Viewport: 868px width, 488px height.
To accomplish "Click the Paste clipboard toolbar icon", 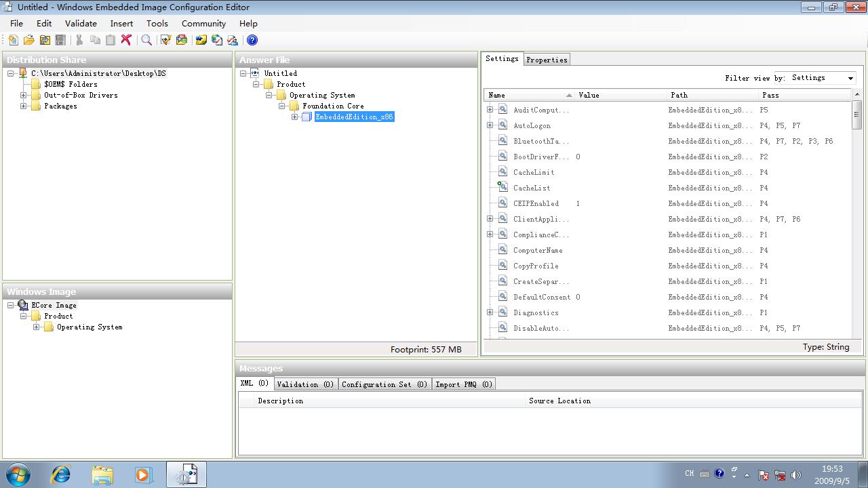I will tap(111, 40).
